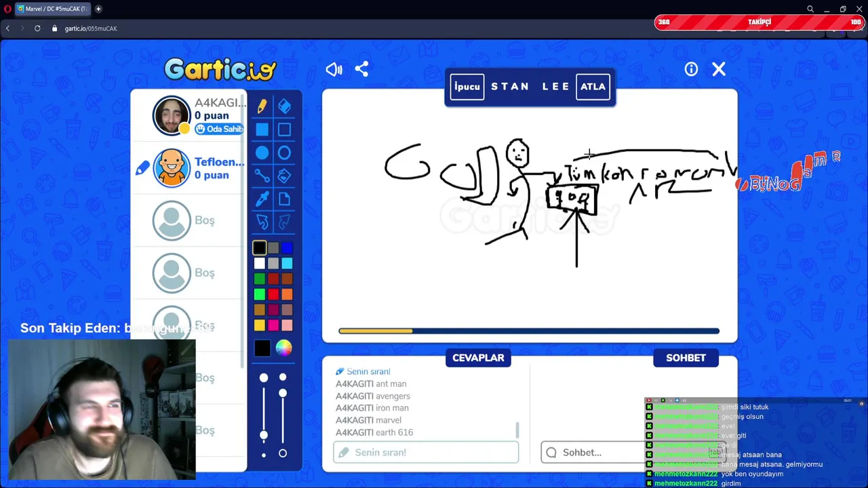
Task: Click the TAKİPÇİ follower goal bar
Action: (759, 22)
